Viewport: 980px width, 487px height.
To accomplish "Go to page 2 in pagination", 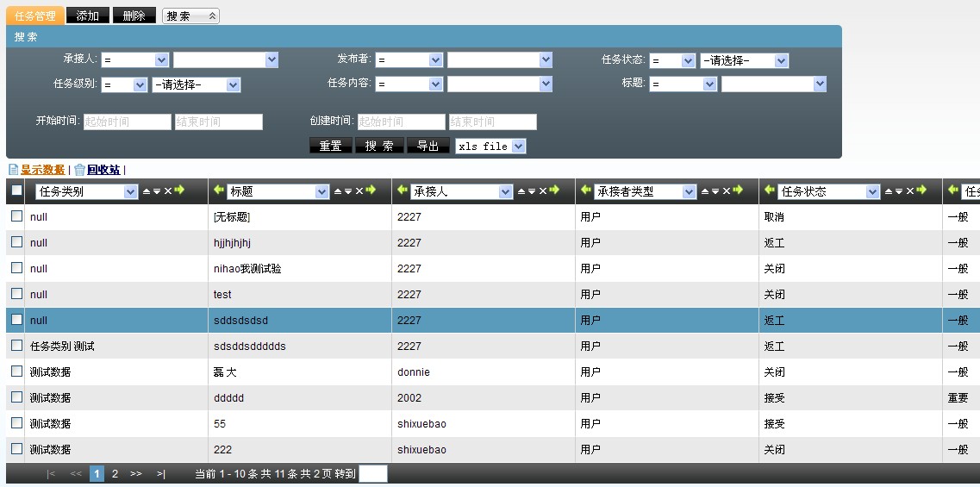I will pyautogui.click(x=115, y=473).
